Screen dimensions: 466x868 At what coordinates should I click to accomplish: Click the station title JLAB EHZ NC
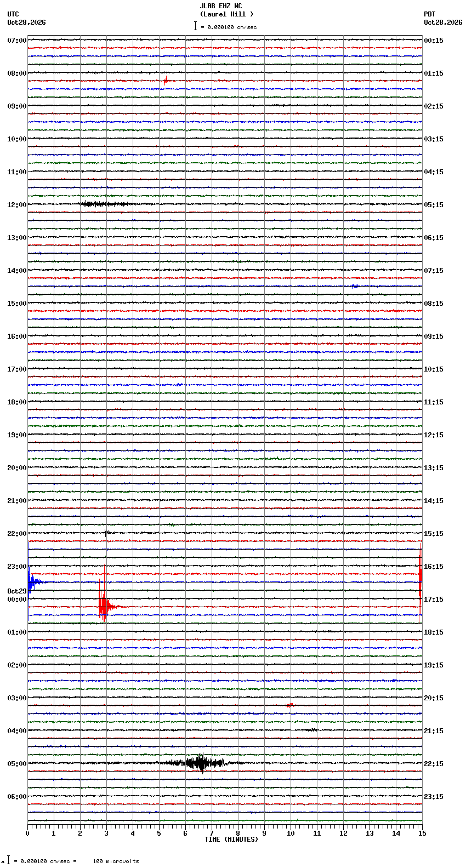(x=221, y=6)
